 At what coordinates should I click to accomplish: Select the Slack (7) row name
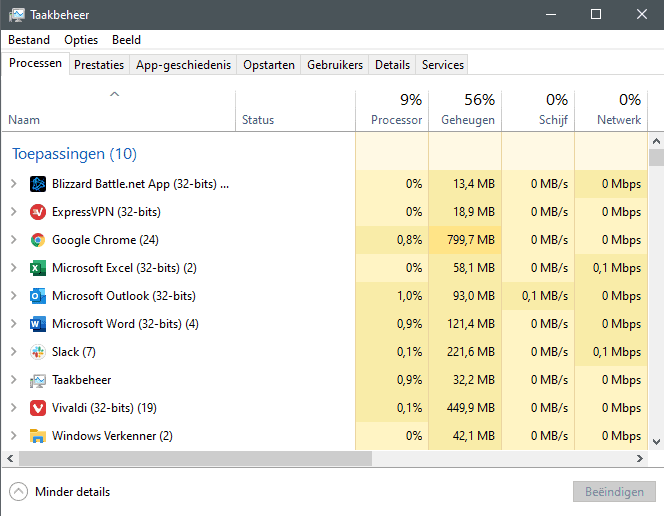[x=74, y=352]
